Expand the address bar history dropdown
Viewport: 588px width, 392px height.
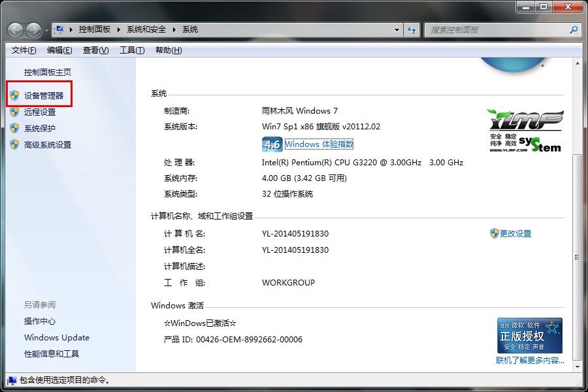tap(396, 29)
